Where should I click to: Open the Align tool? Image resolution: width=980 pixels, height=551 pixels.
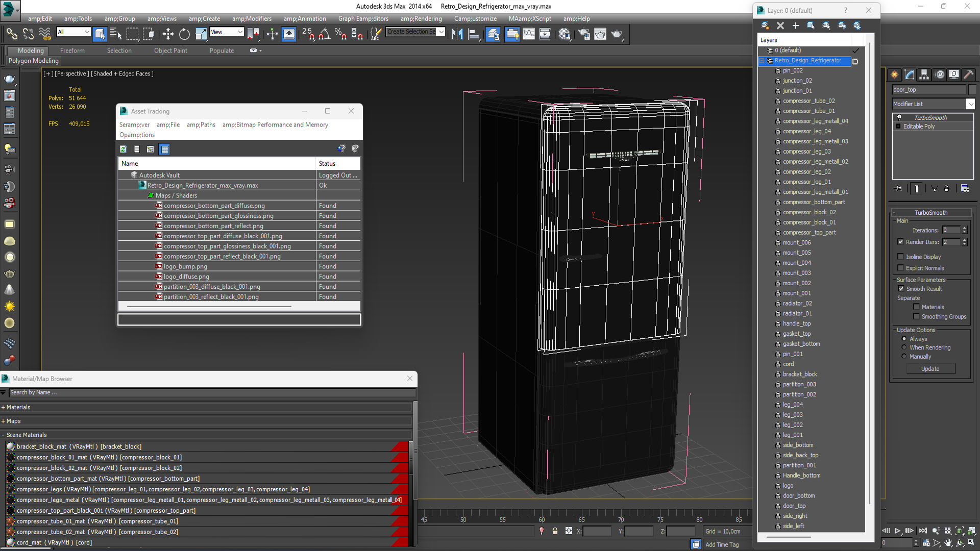click(x=474, y=34)
